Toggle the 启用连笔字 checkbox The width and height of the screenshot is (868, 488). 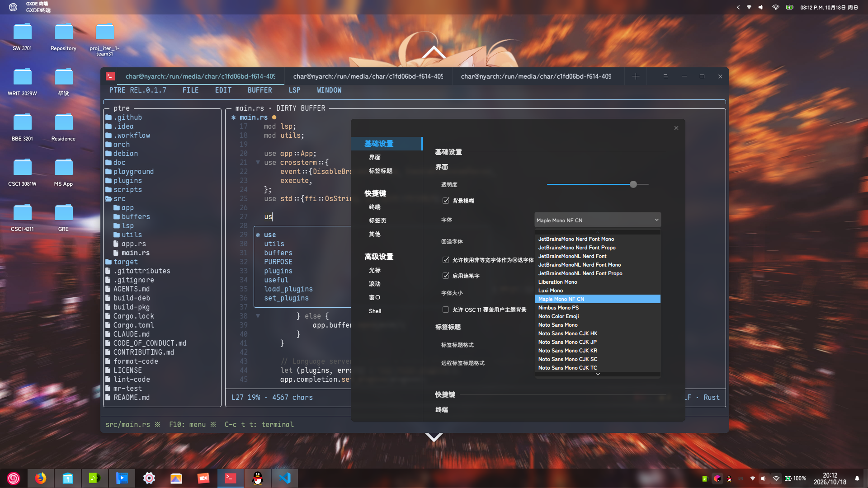(446, 276)
